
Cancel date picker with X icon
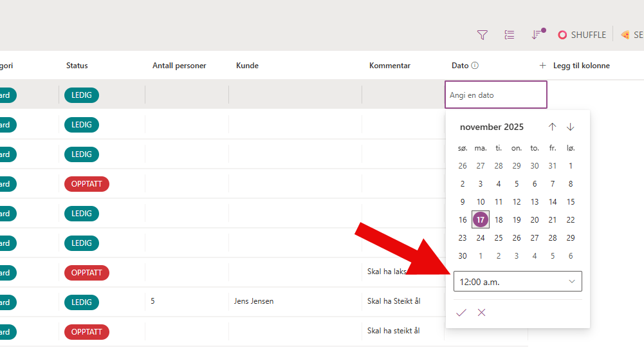(481, 313)
